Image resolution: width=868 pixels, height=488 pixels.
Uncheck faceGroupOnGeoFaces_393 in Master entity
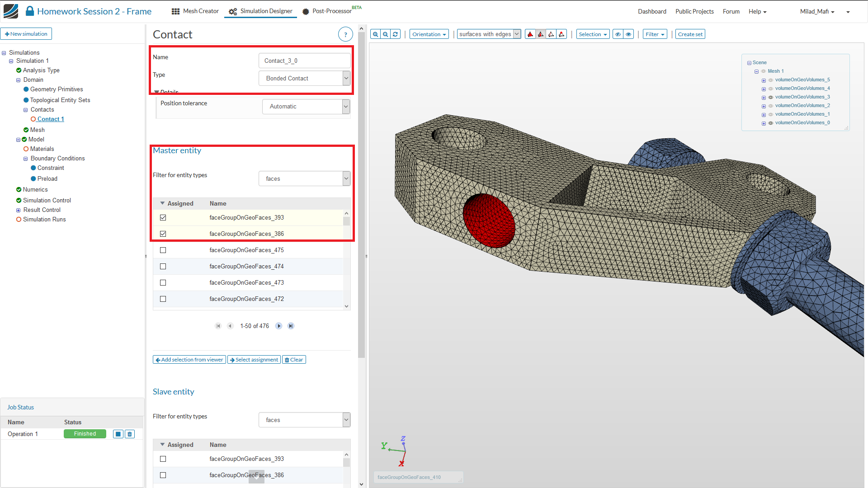click(163, 218)
